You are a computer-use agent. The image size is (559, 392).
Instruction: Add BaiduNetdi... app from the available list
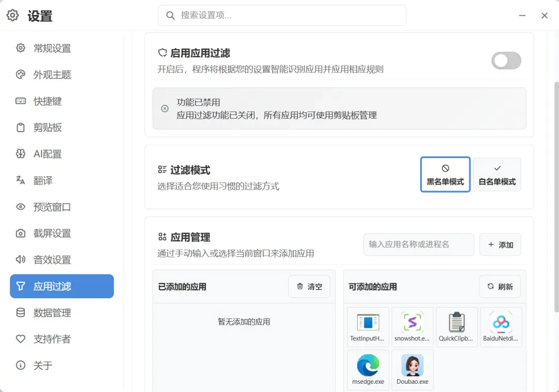[x=501, y=327]
